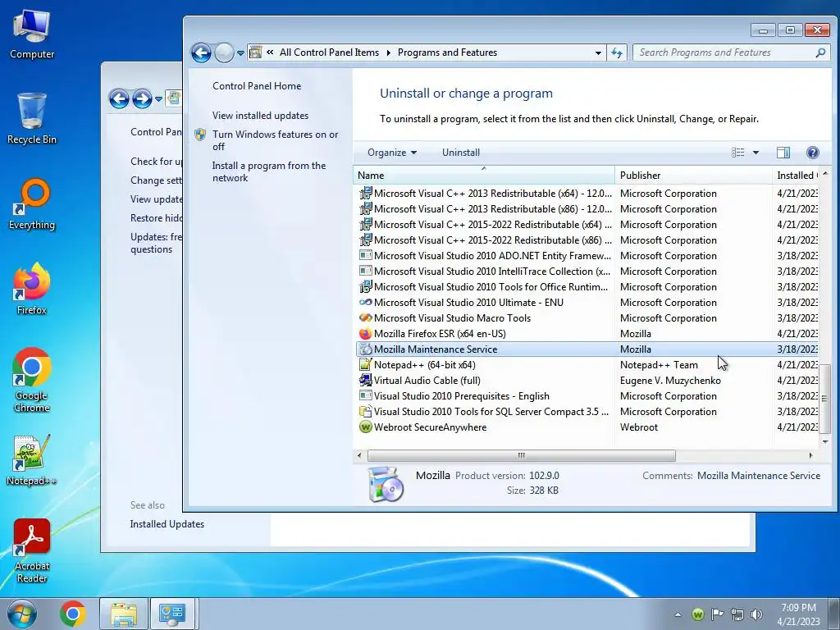Image resolution: width=840 pixels, height=630 pixels.
Task: Open the Organize dropdown menu
Action: 391,153
